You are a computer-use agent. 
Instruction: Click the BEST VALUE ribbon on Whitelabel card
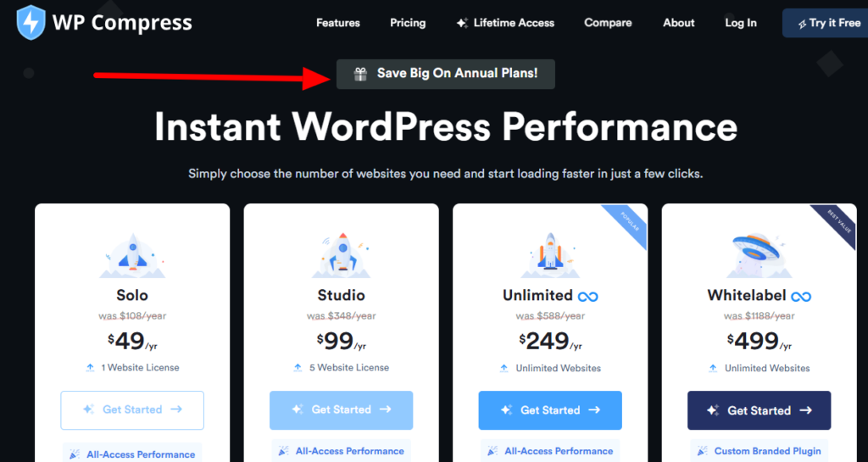coord(838,222)
